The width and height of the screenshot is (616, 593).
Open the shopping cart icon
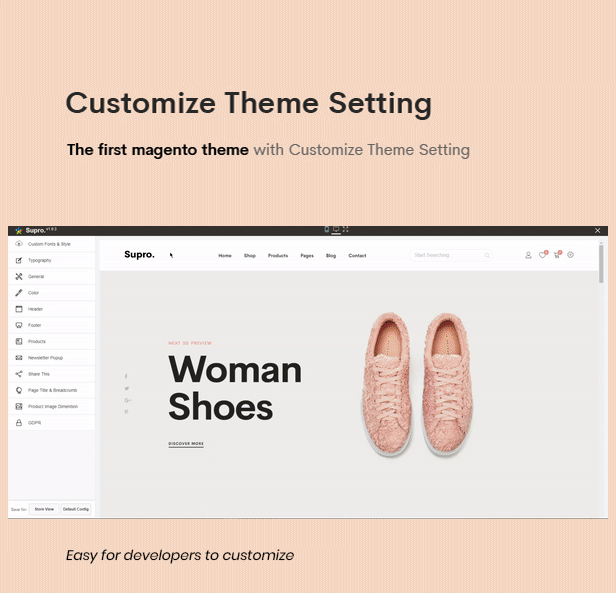pyautogui.click(x=557, y=255)
